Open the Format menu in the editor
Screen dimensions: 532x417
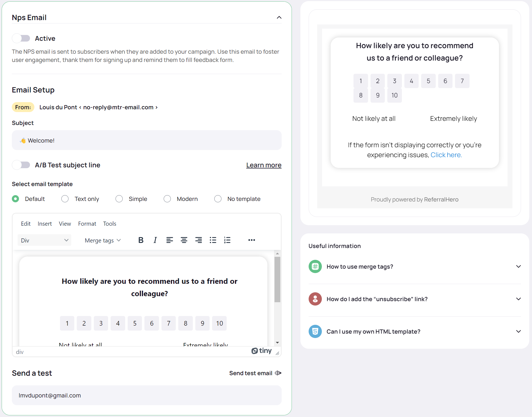coord(87,224)
